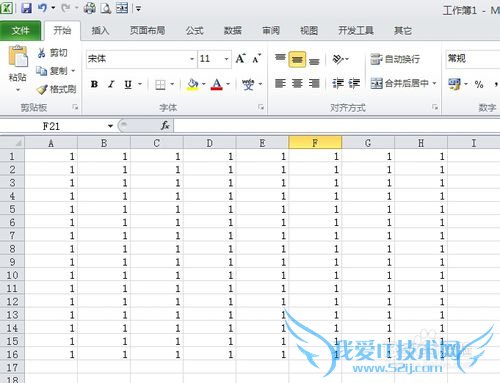This screenshot has height=383, width=500.
Task: Open the 字体 group dialog launcher
Action: [261, 107]
